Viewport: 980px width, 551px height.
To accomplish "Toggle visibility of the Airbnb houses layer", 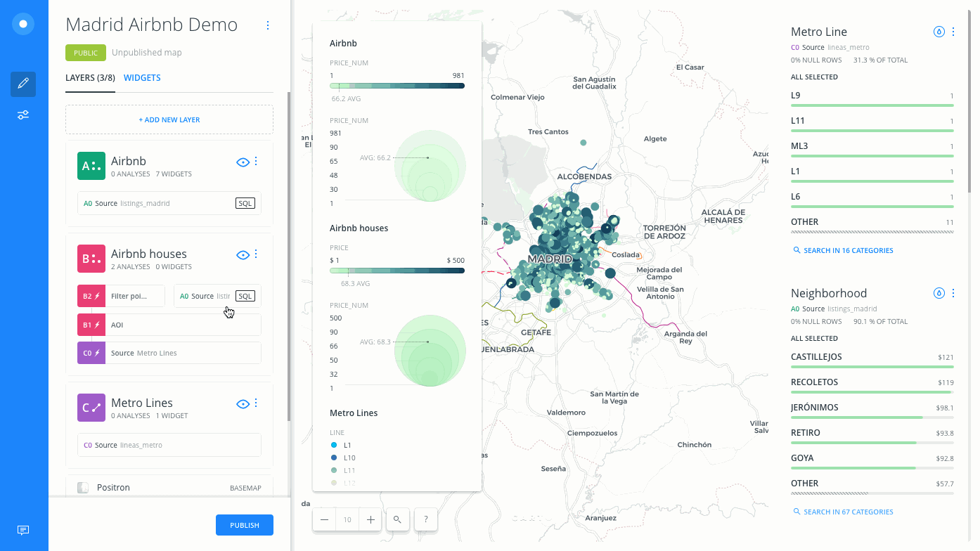I will [x=243, y=254].
